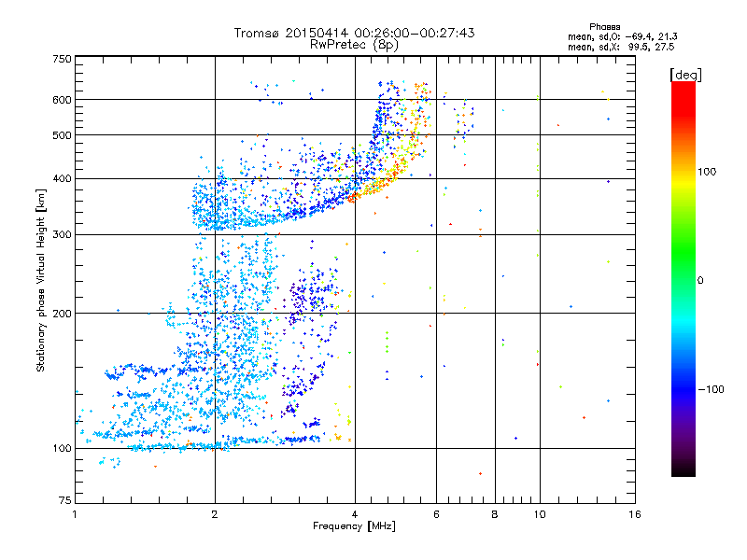This screenshot has height=560, width=747.
Task: Click the '[deg]' colorbar unit label
Action: (x=685, y=75)
